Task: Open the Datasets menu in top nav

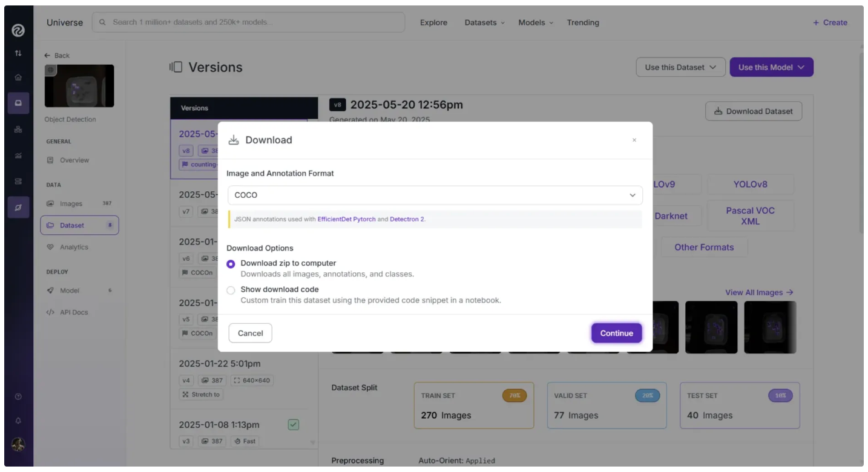Action: click(484, 22)
